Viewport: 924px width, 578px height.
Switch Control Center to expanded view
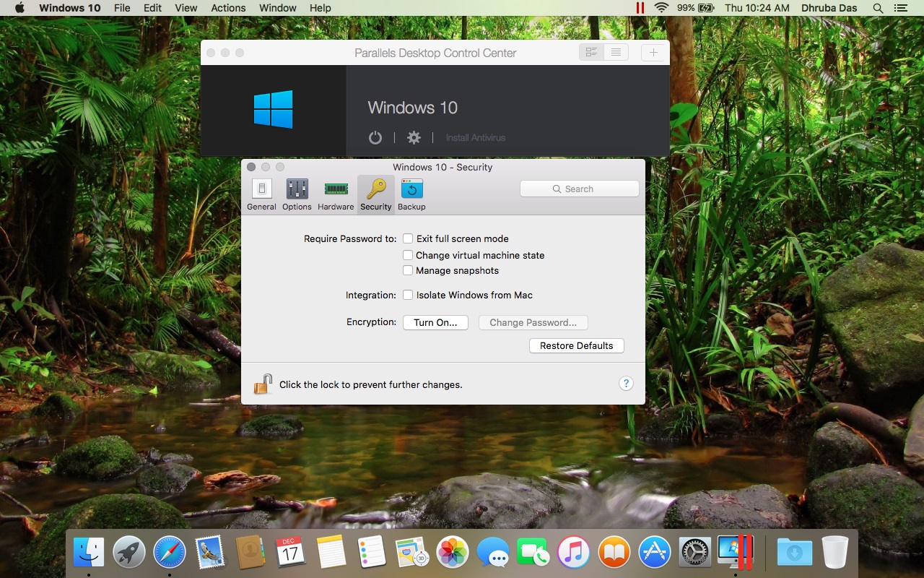point(592,52)
